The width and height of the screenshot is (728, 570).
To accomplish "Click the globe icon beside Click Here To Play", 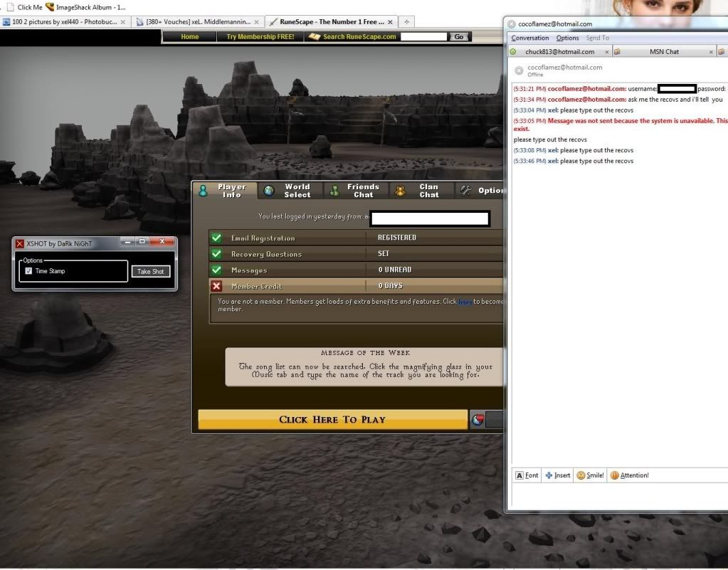I will pyautogui.click(x=478, y=420).
